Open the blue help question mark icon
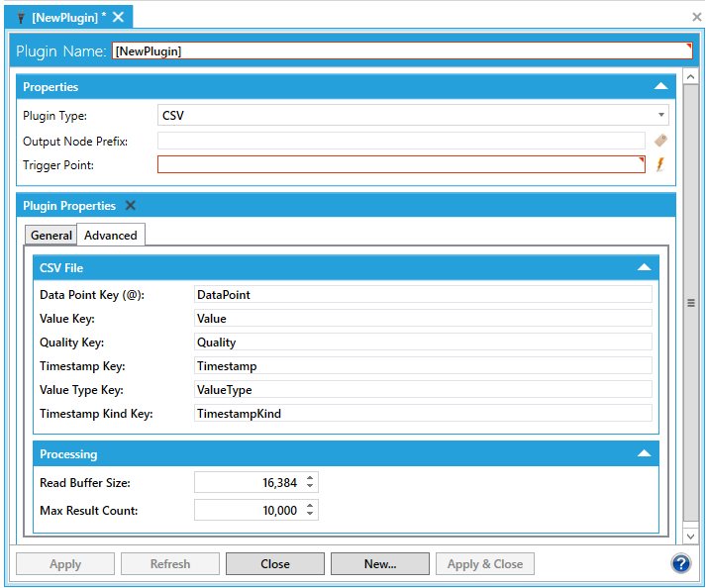This screenshot has height=588, width=706. click(x=680, y=563)
